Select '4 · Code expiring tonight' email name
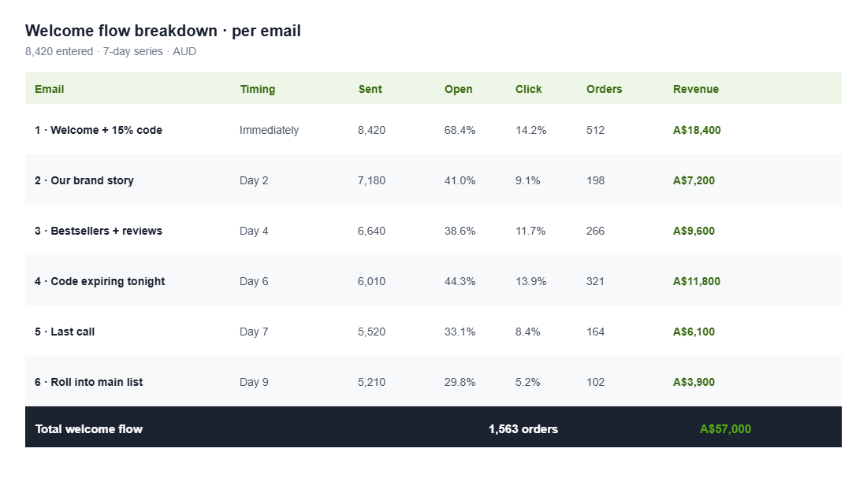This screenshot has height=504, width=867. coord(99,280)
